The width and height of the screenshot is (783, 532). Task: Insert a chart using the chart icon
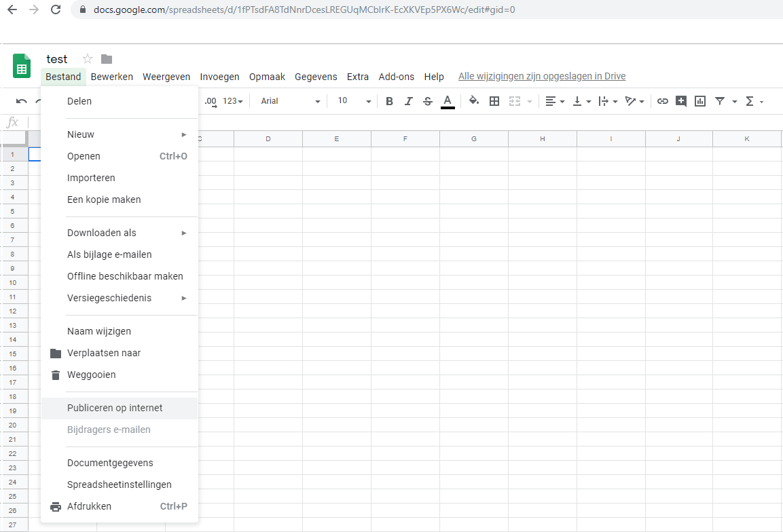699,100
